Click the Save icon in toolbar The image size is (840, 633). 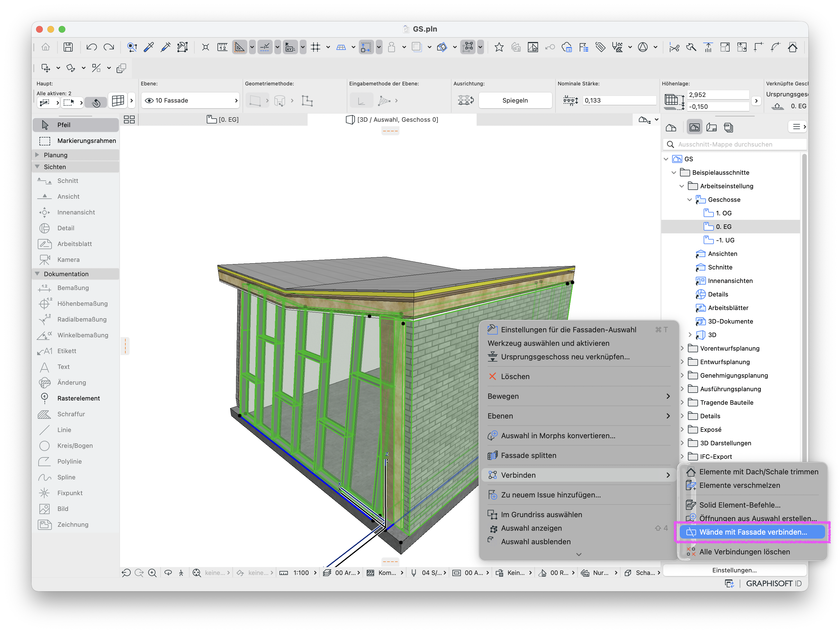[68, 47]
